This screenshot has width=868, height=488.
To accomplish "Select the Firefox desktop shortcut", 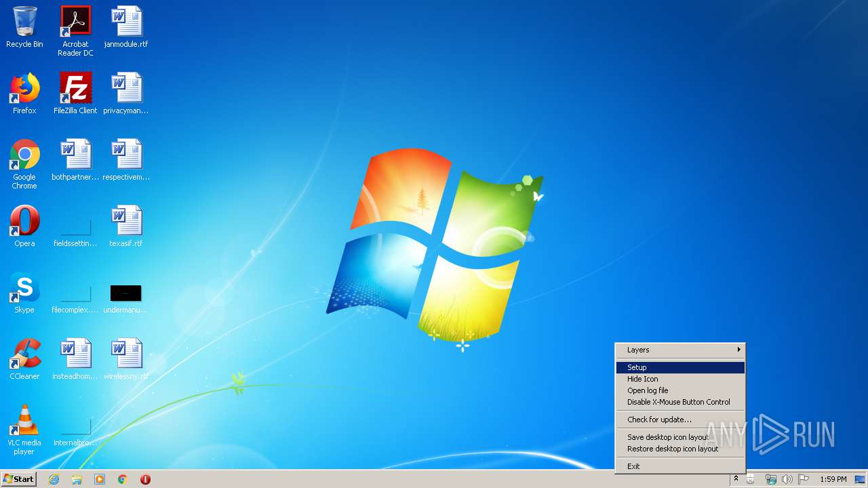I will pos(24,94).
